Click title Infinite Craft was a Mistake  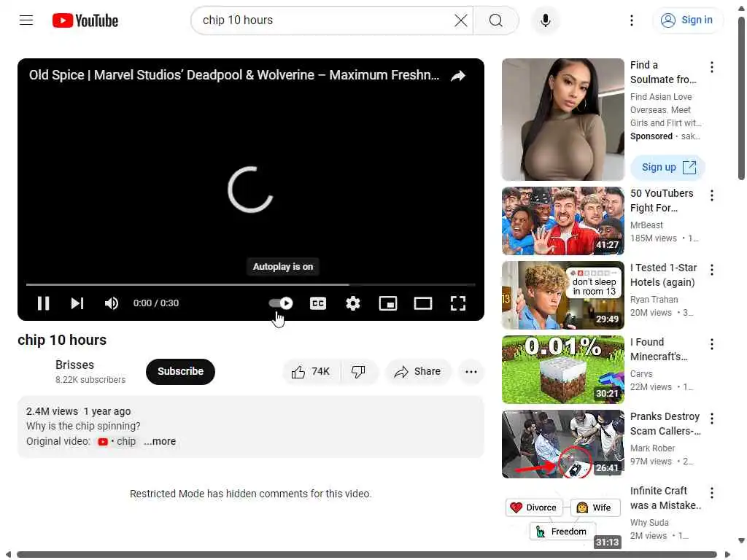coord(665,497)
